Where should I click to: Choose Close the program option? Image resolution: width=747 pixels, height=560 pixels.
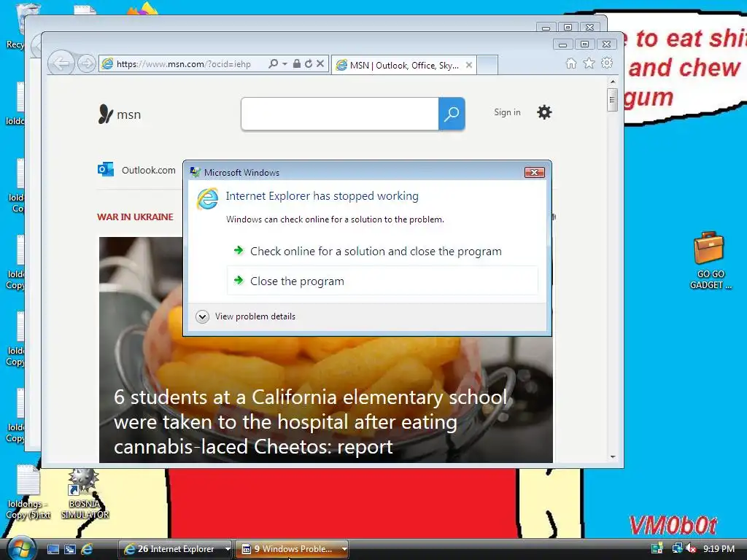tap(382, 281)
